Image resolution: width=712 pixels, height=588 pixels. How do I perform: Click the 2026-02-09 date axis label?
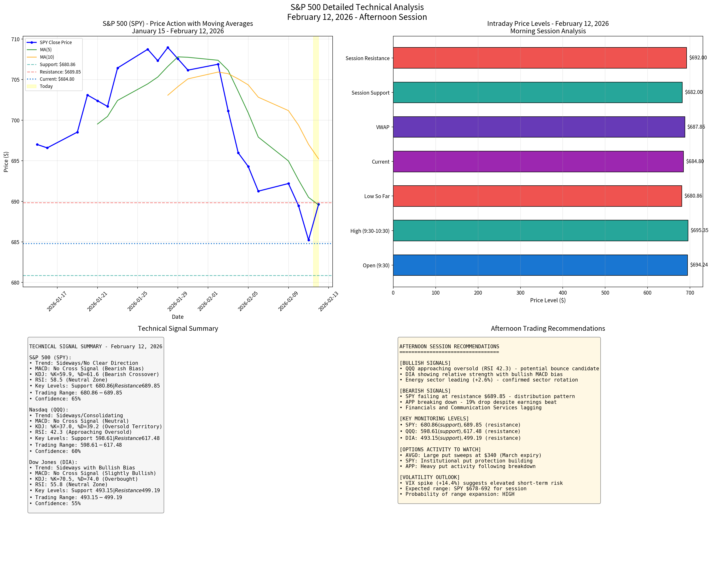click(x=288, y=301)
